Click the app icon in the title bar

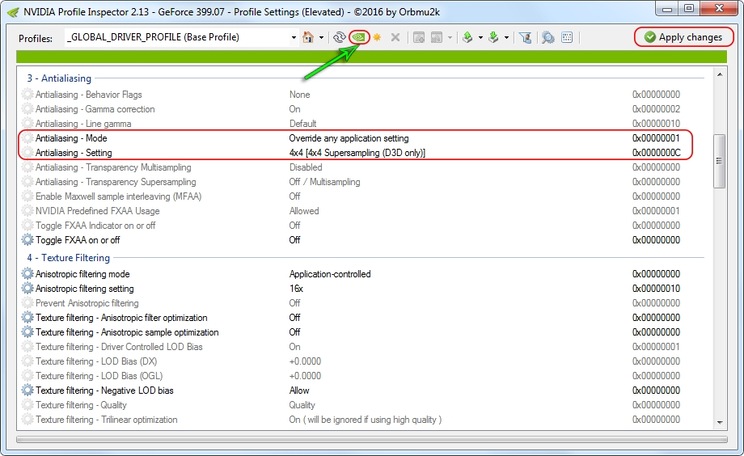click(13, 12)
